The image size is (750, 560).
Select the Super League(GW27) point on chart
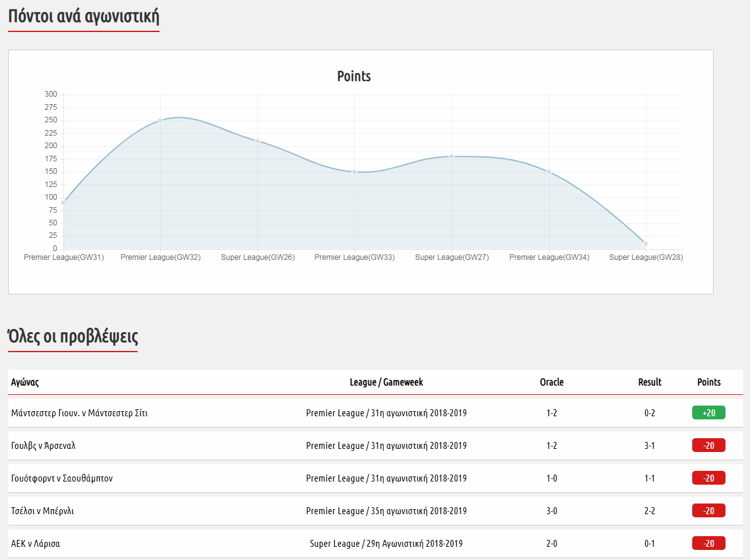[452, 156]
